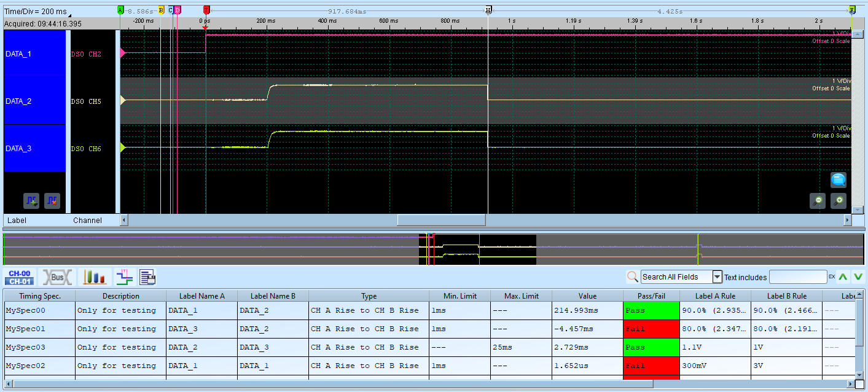Click the add channel waveform icon
The height and width of the screenshot is (392, 868).
[32, 200]
